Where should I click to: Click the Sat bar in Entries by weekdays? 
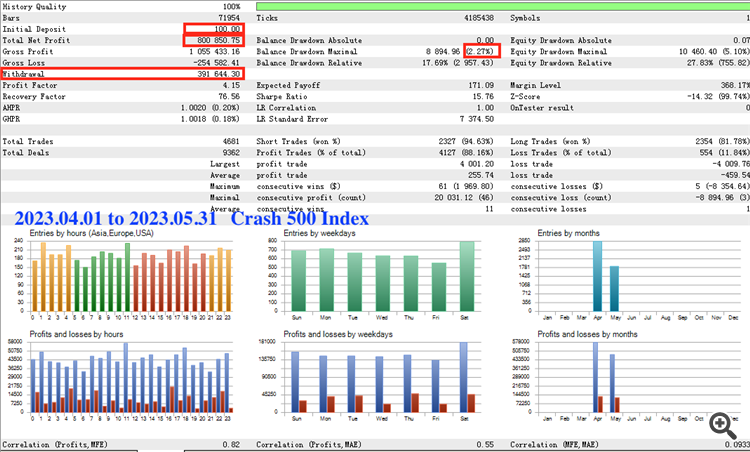click(467, 276)
